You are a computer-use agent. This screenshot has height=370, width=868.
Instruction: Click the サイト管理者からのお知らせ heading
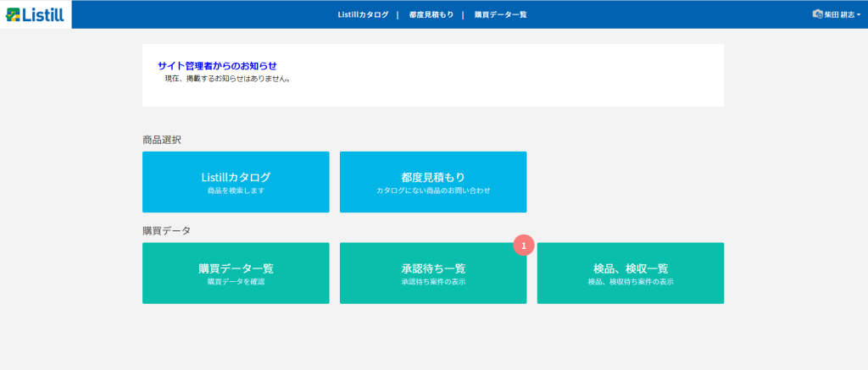pos(217,66)
